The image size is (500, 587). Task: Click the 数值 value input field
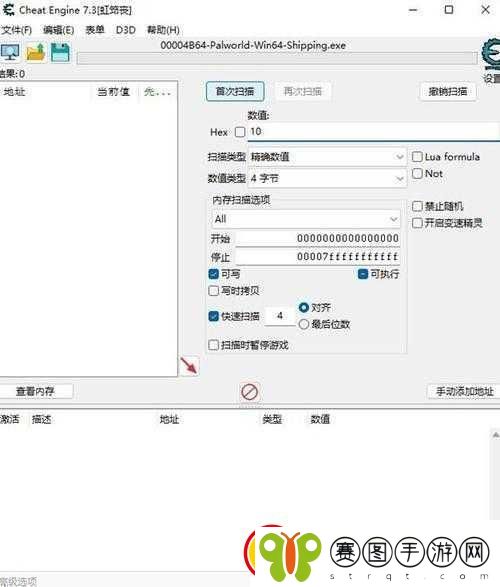tap(374, 132)
